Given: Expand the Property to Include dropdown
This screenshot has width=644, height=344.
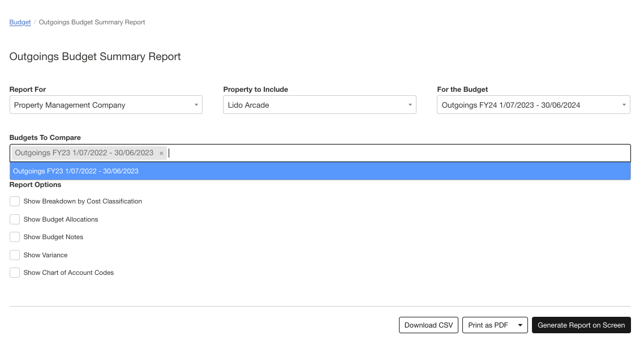Looking at the screenshot, I should (320, 105).
